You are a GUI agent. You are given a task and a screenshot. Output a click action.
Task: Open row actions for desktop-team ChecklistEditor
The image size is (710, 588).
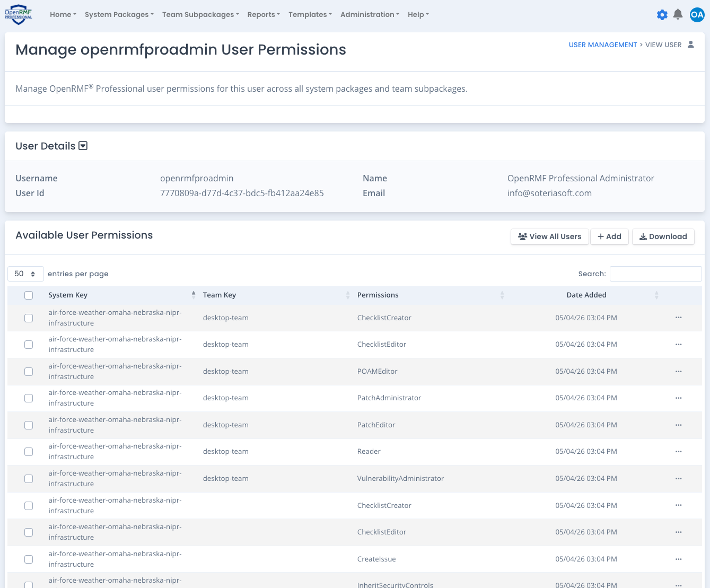(678, 344)
